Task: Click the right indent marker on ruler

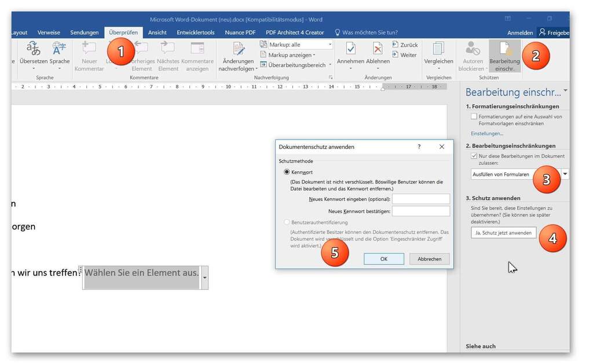Action: pyautogui.click(x=383, y=88)
